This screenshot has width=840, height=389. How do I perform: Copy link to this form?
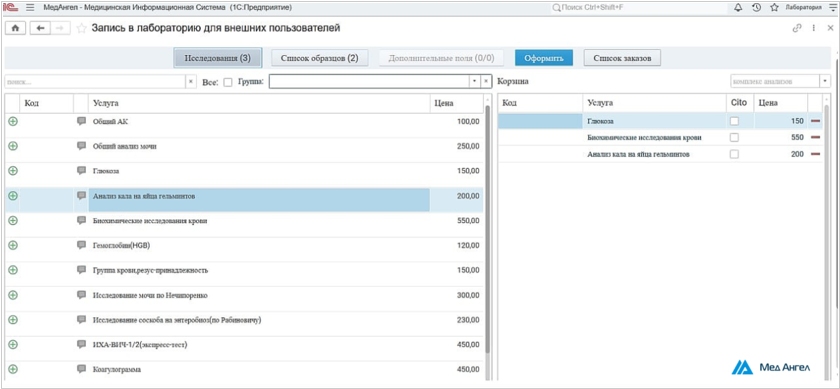(797, 28)
